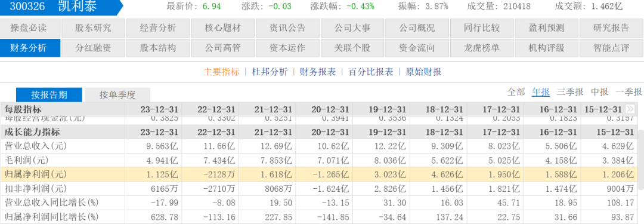Open the 关联个股 tab
644x224 pixels.
352,48
